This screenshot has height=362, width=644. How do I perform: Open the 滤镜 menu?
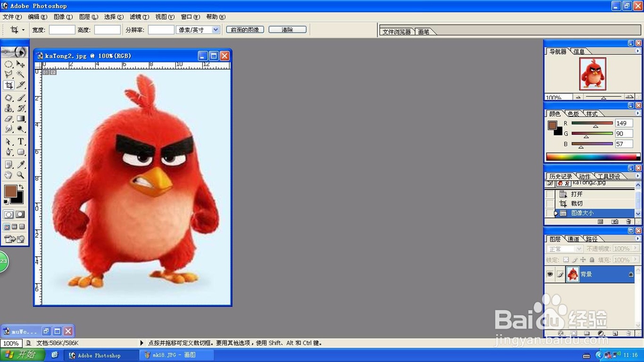139,17
